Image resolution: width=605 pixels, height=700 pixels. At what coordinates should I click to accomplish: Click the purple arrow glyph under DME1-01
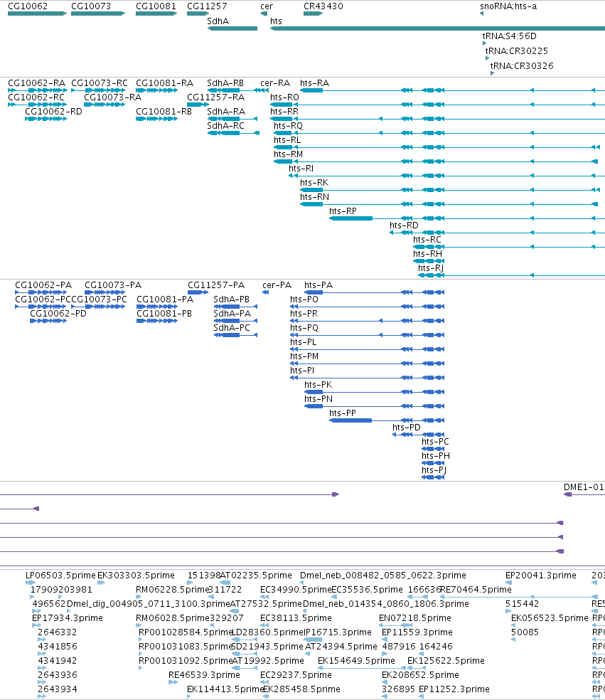[567, 494]
